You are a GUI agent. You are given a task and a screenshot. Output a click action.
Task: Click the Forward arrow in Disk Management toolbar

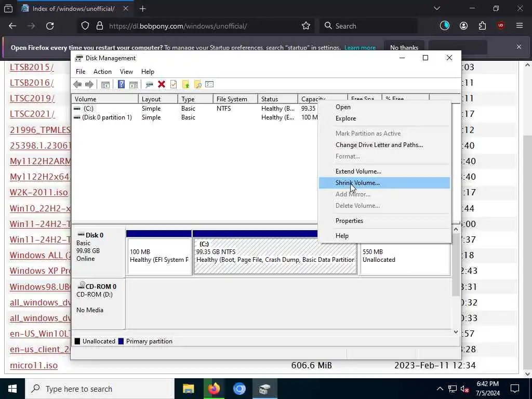point(89,85)
